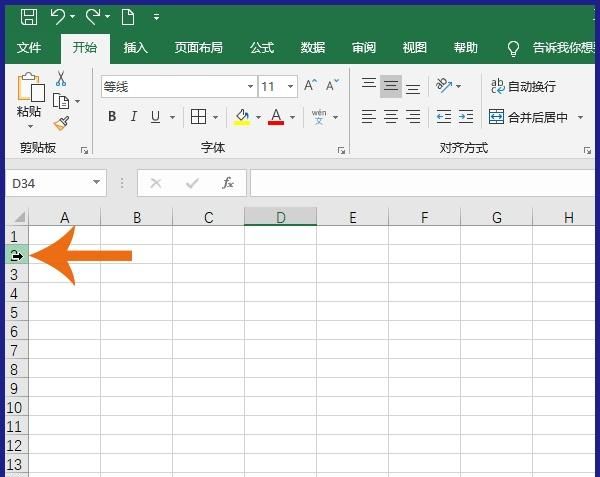The width and height of the screenshot is (600, 477).
Task: Click the Redo arrow icon
Action: [x=93, y=17]
